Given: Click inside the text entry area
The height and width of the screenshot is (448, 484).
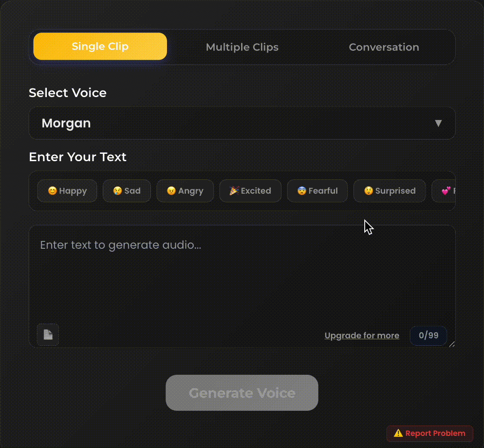Looking at the screenshot, I should coord(242,277).
